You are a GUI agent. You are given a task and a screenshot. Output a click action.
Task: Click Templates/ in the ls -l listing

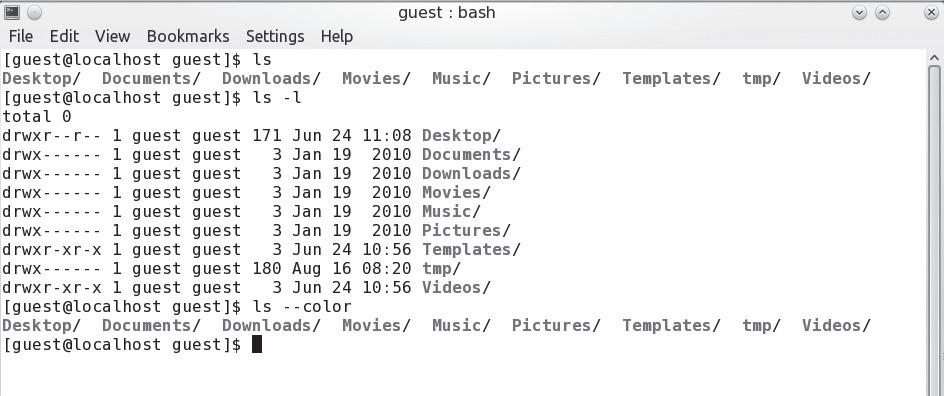click(471, 249)
